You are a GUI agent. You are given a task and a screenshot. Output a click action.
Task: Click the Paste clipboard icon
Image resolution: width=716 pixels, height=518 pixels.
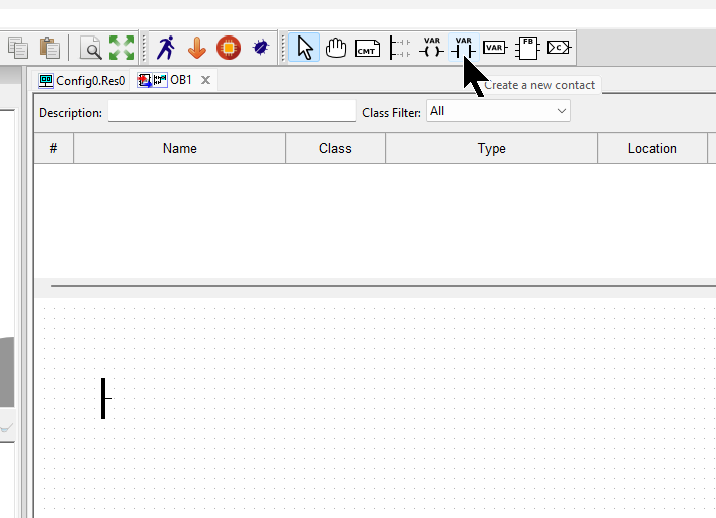(48, 47)
